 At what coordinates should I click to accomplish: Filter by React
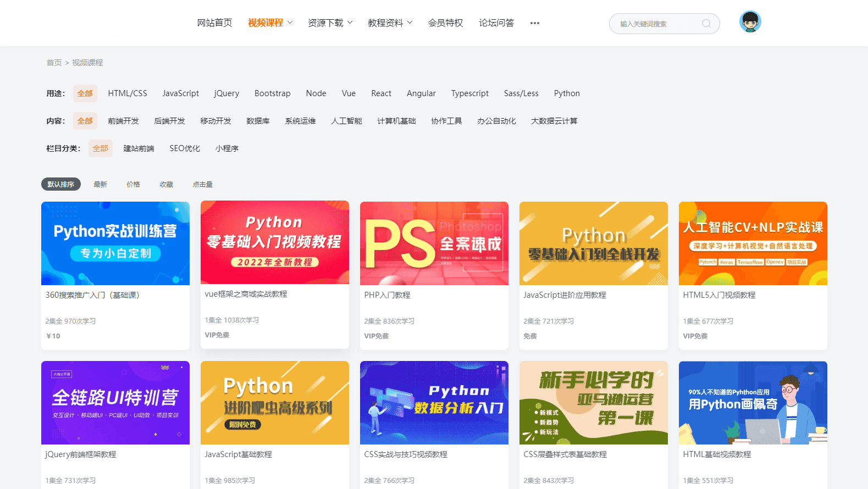[x=381, y=93]
